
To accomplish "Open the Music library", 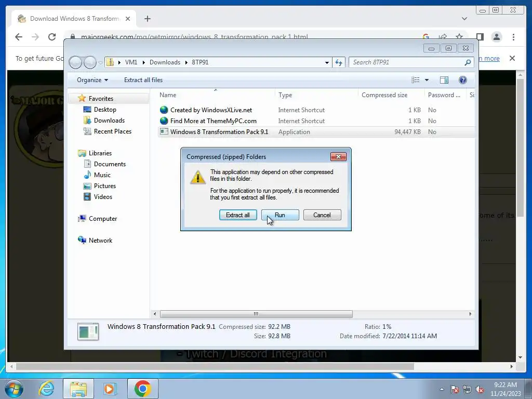I will [102, 175].
